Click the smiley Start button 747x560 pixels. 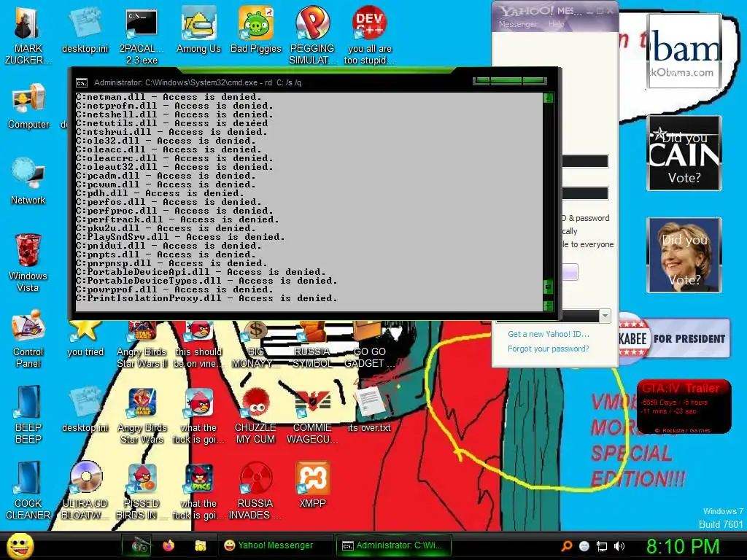(20, 545)
